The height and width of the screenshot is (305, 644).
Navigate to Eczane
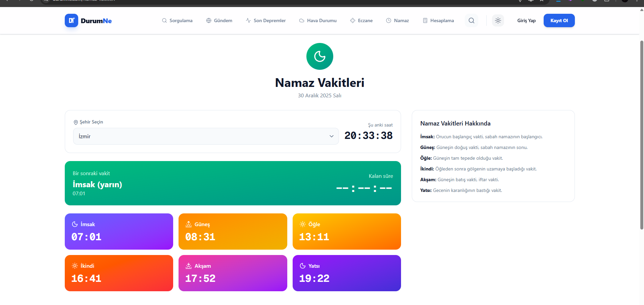click(x=361, y=20)
